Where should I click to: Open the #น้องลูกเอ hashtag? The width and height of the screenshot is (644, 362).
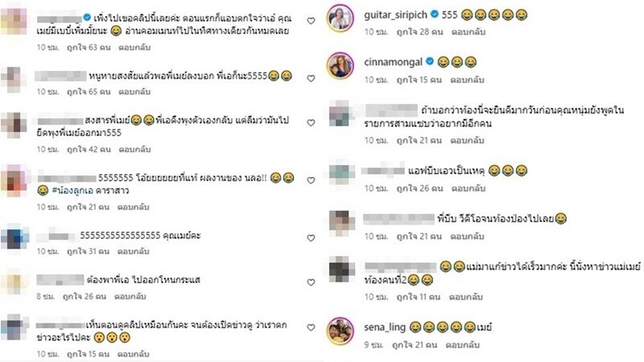click(72, 191)
